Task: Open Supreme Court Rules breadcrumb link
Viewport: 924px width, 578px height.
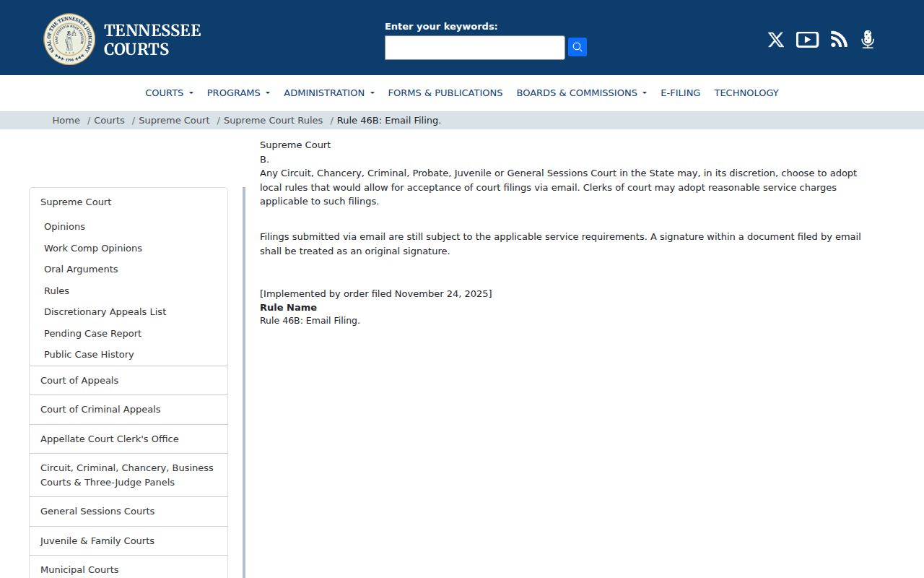Action: click(x=273, y=121)
